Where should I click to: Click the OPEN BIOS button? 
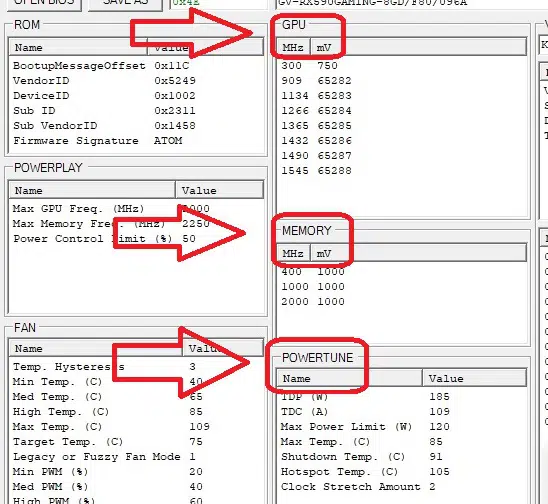tap(43, 4)
